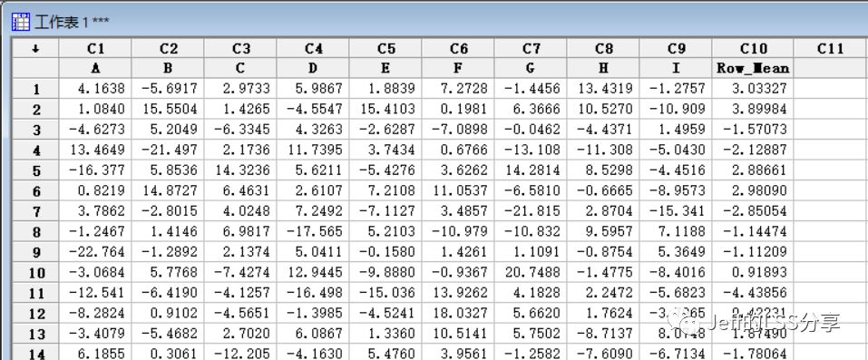Screen dimensions: 868x360
Task: Click the worksheet icon in title bar
Action: coord(21,21)
